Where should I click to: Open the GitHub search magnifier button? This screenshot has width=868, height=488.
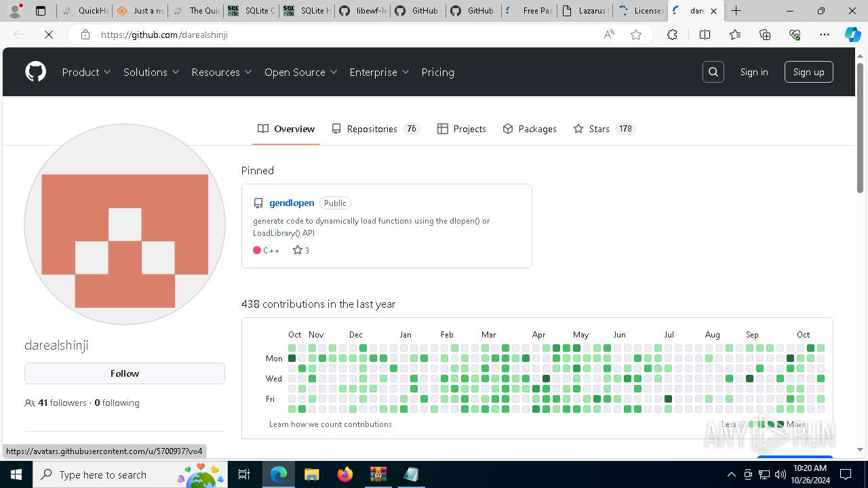(713, 72)
